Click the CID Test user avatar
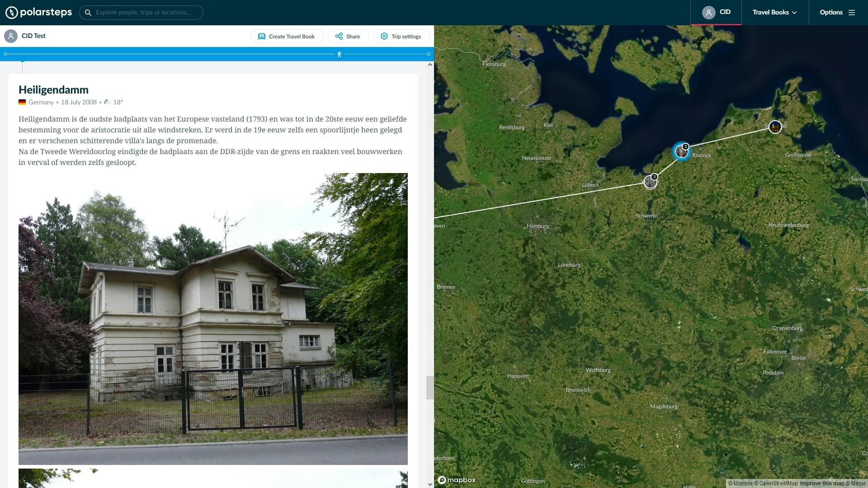This screenshot has height=488, width=868. 11,36
